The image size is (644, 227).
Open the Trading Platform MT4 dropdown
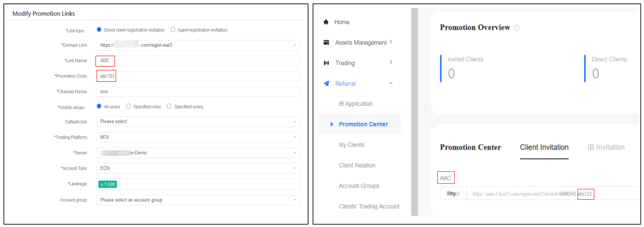[197, 137]
